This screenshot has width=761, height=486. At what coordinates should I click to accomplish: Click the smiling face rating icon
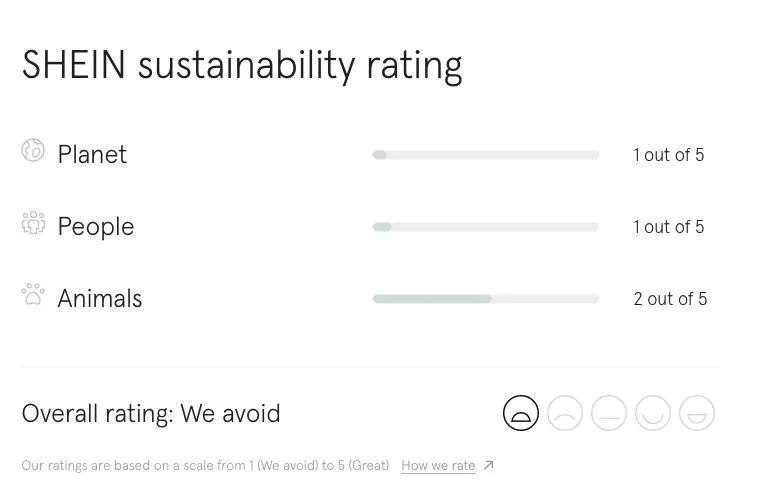tap(653, 413)
